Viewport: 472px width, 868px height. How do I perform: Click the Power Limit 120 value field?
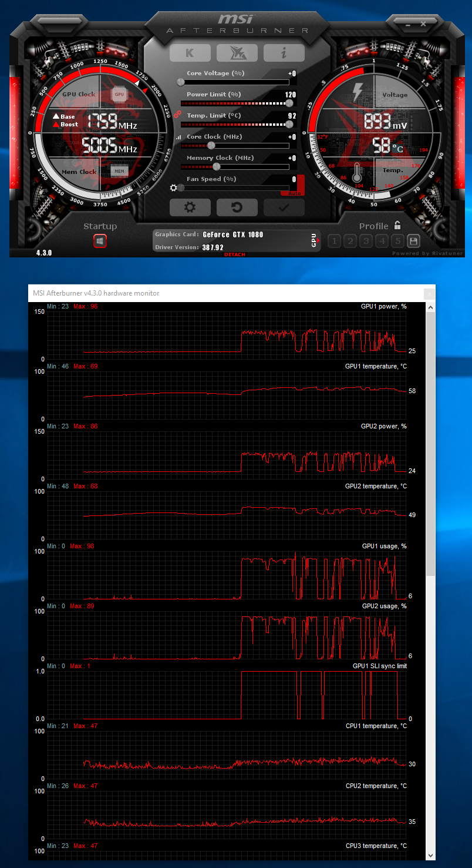pos(291,95)
